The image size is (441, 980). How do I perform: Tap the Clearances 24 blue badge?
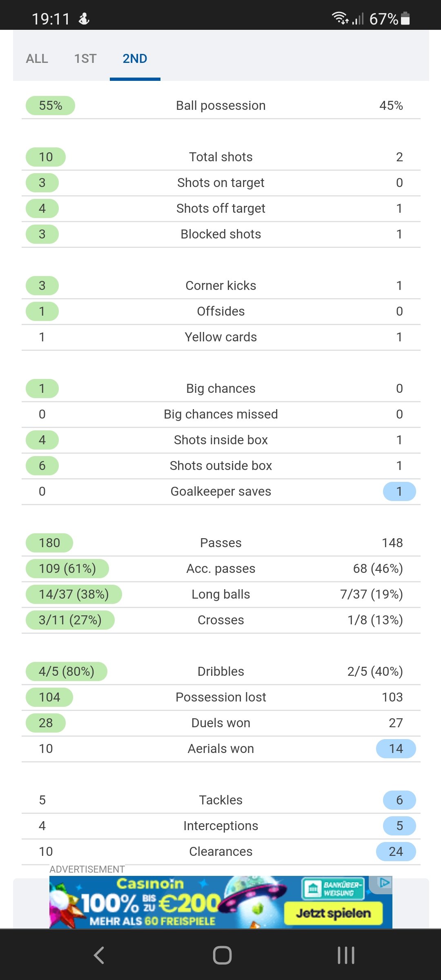(396, 852)
